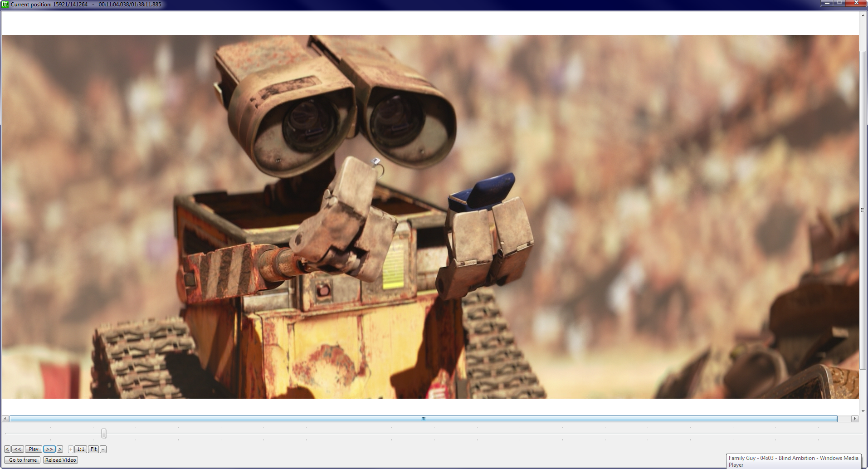Click the vertical scrollbar down arrow

coord(863,411)
